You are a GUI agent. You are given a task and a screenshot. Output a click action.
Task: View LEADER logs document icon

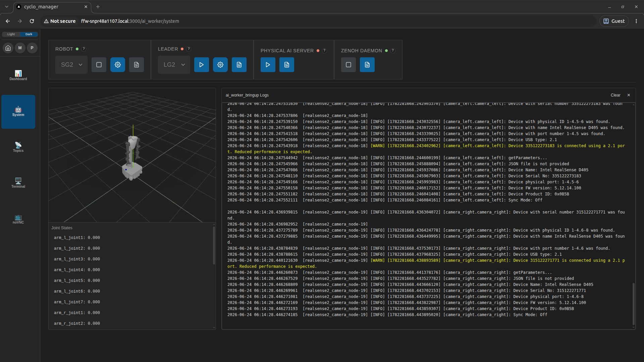239,65
